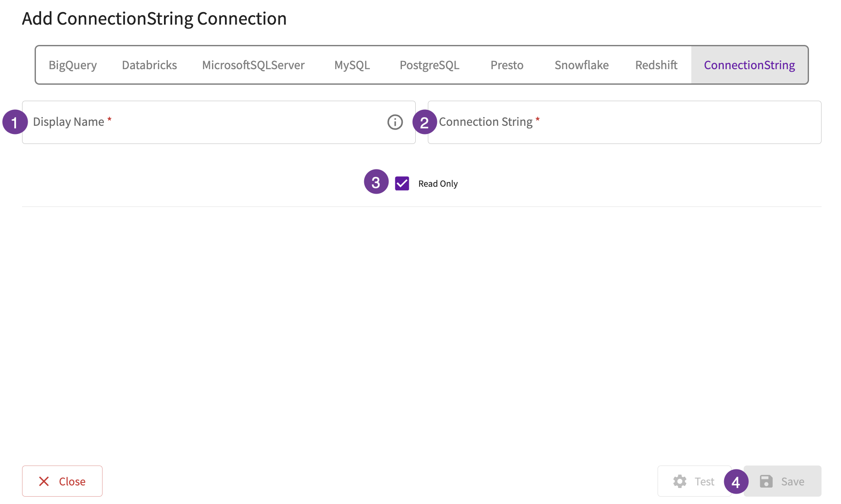Open the Presto tab

pos(507,65)
